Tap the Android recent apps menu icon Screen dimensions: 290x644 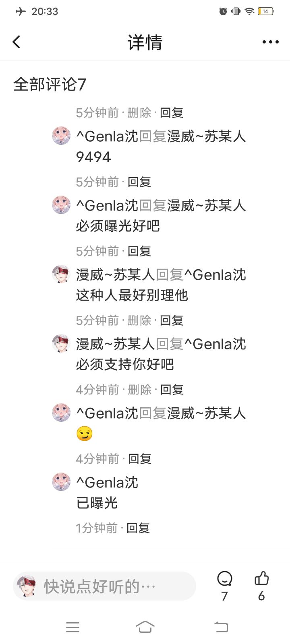click(72, 627)
